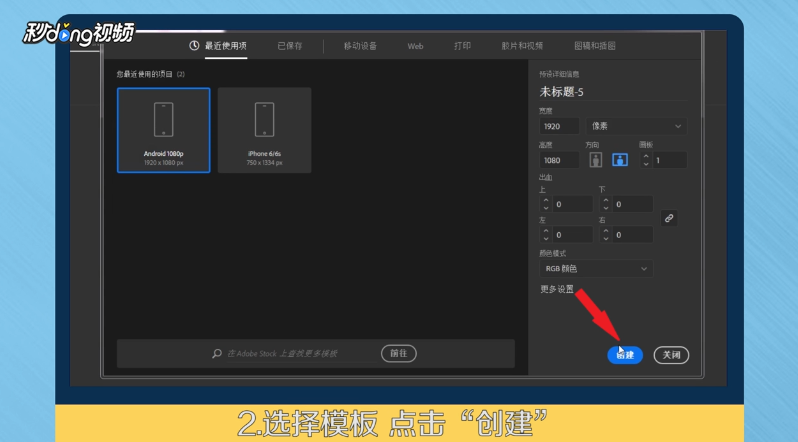Toggle the bleed link chain icon
This screenshot has height=442, width=798.
[x=669, y=218]
